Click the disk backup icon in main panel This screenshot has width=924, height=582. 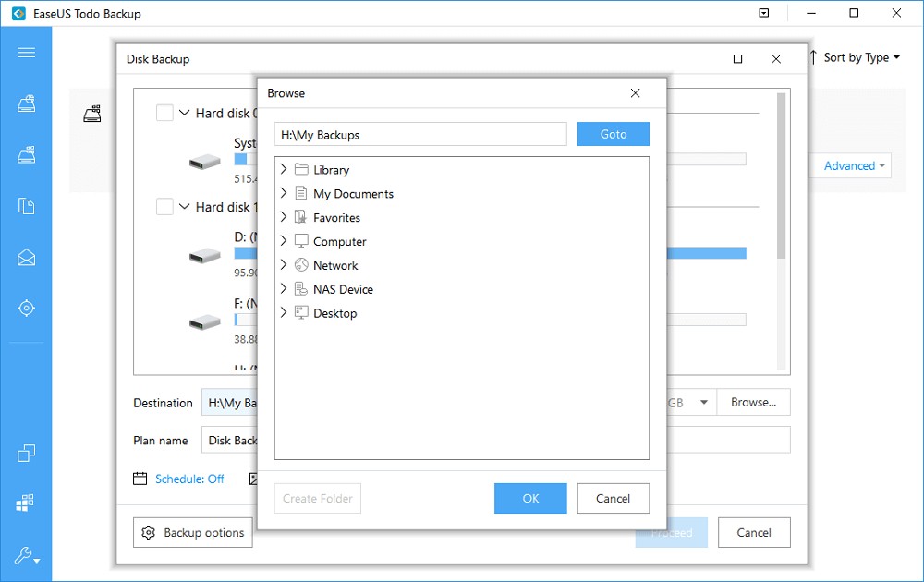click(x=91, y=113)
